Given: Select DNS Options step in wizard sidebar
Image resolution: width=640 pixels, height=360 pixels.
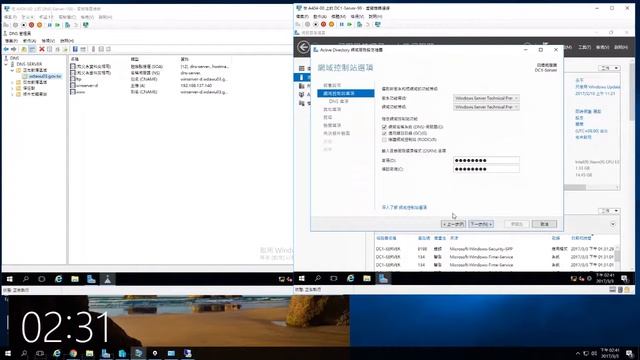Looking at the screenshot, I should 339,101.
